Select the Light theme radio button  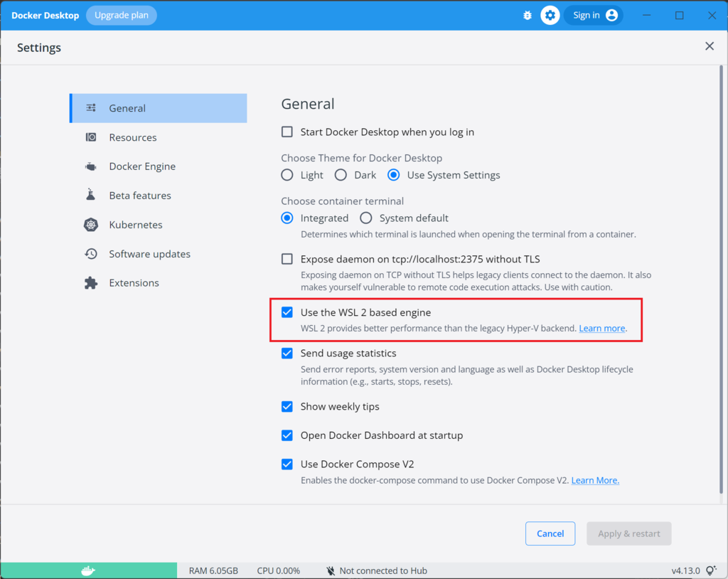[x=287, y=175]
